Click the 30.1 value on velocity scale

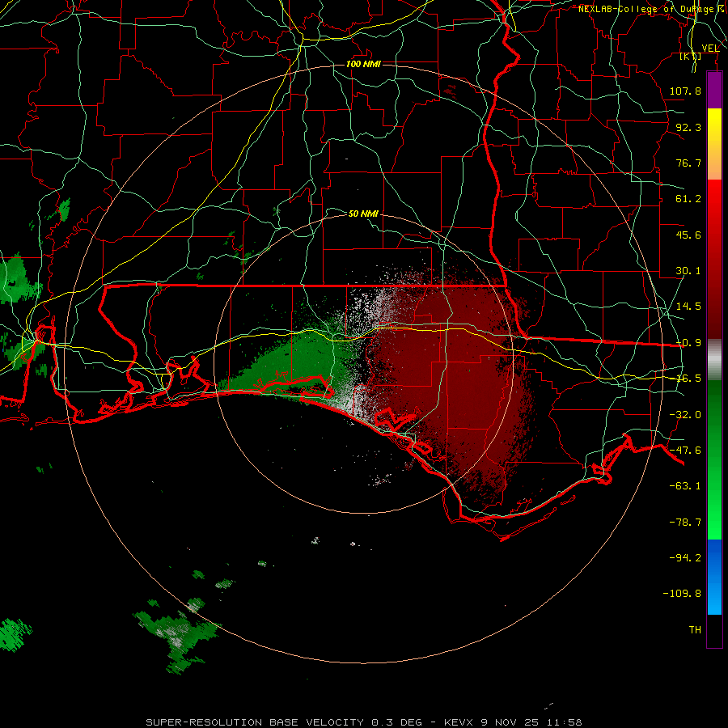click(x=688, y=271)
